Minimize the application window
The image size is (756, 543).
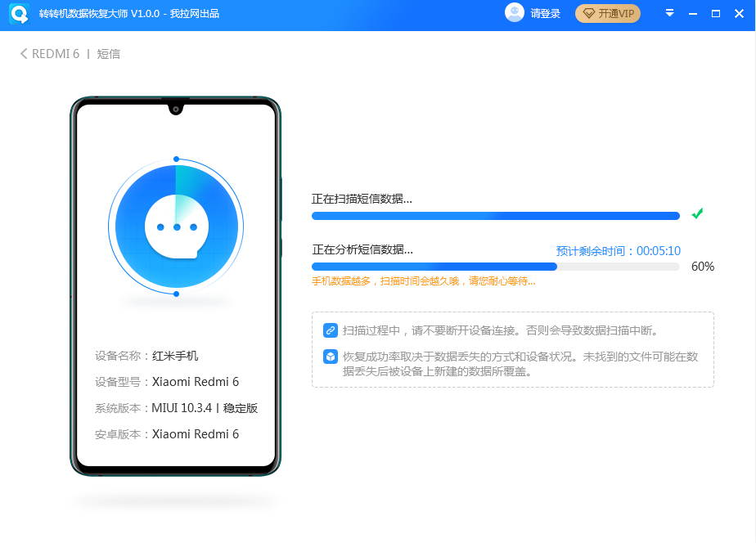tap(693, 14)
